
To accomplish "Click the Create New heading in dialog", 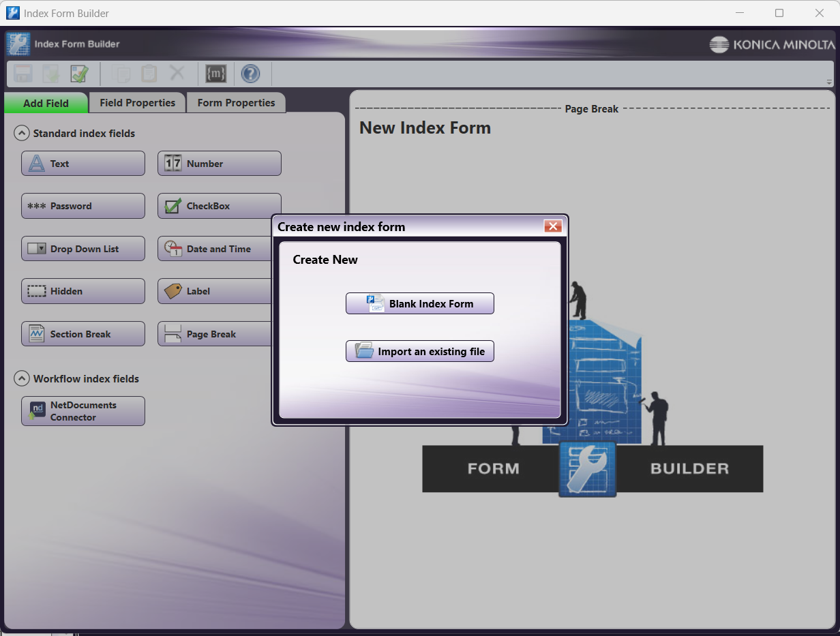I will 325,260.
